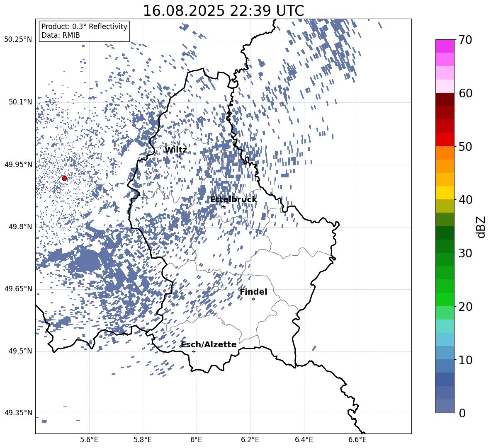491x448 pixels.
Task: Click the Findel station cross marker
Action: coord(253,299)
